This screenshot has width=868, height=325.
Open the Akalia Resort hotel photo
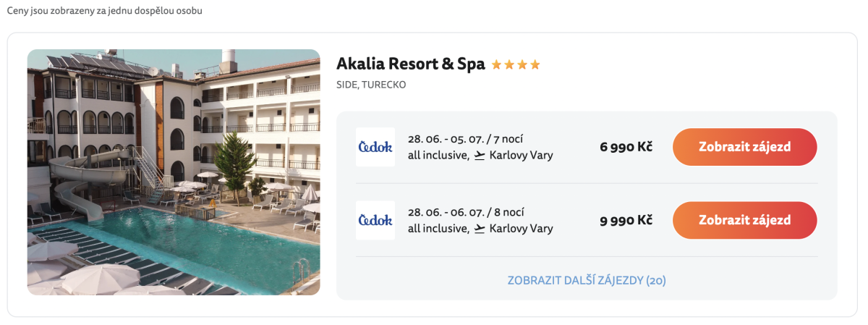pyautogui.click(x=174, y=172)
